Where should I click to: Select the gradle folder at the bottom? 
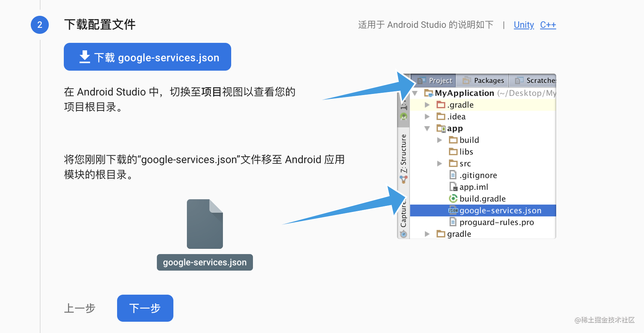coord(483,234)
